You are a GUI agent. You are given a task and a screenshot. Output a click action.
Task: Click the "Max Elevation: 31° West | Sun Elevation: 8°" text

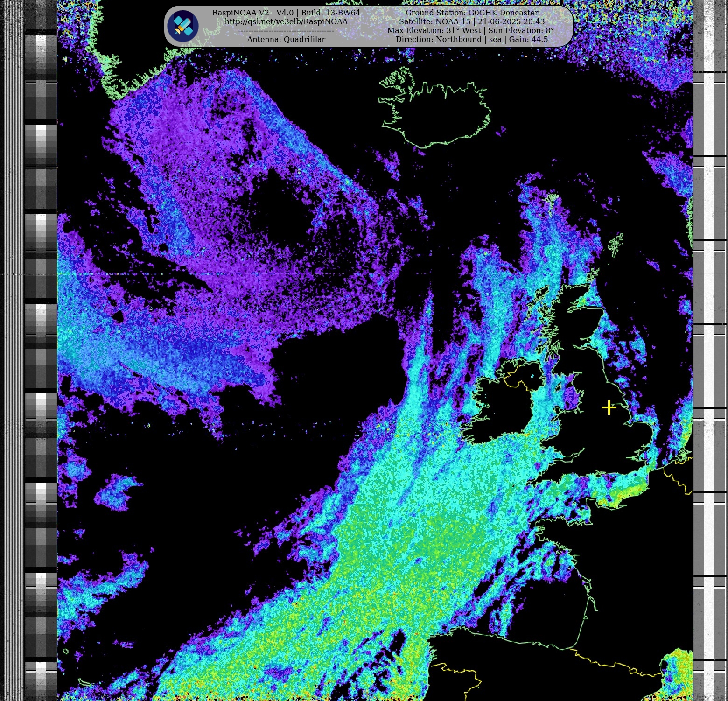470,30
